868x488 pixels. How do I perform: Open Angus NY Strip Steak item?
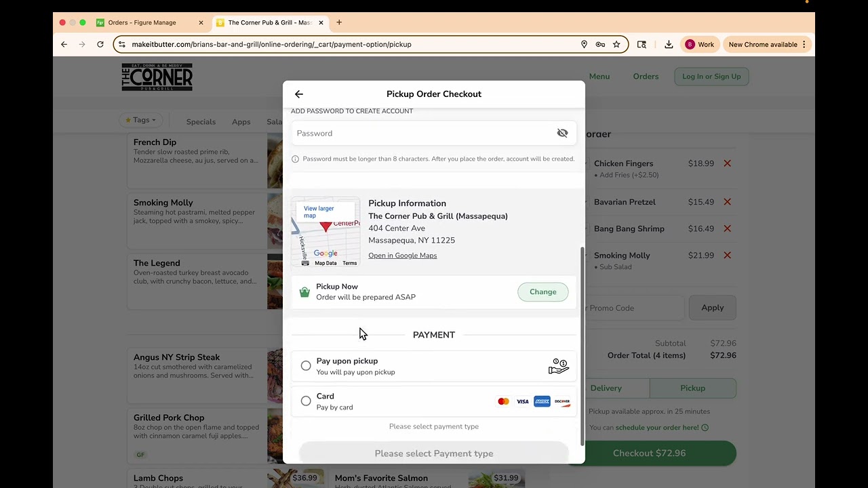coord(205,375)
